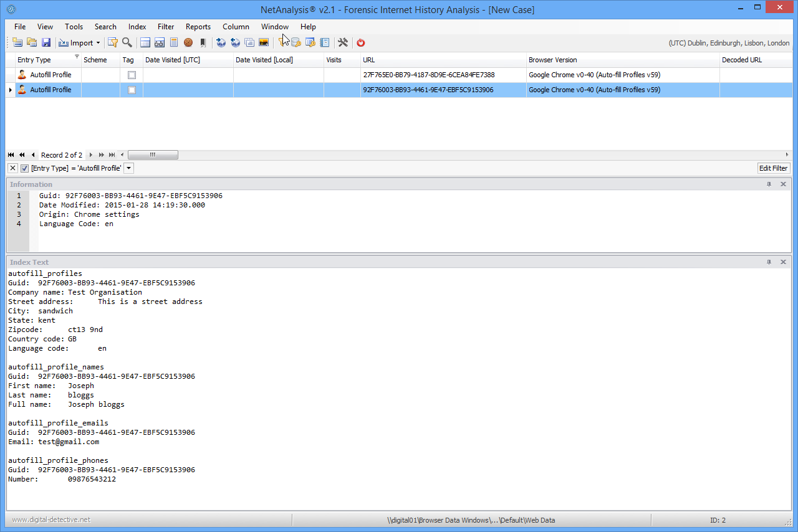Click the magnifying glass search icon
Screen dimensions: 798x532
tap(127, 42)
